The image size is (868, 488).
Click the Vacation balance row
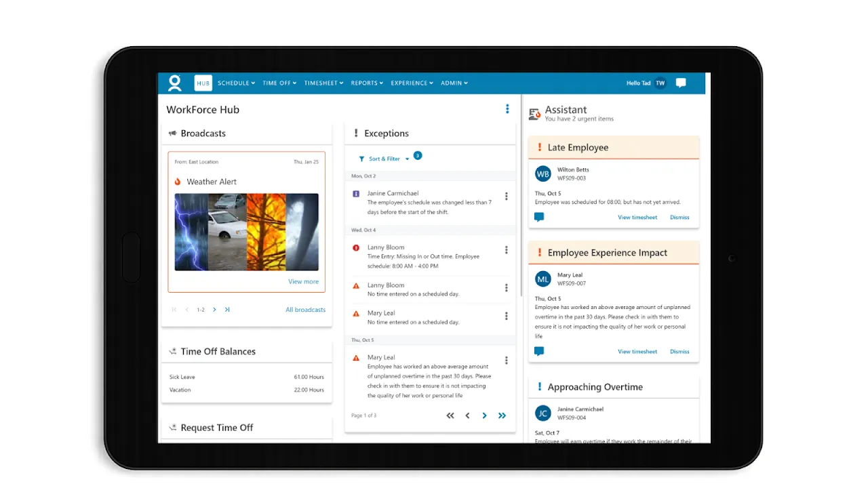pos(247,390)
